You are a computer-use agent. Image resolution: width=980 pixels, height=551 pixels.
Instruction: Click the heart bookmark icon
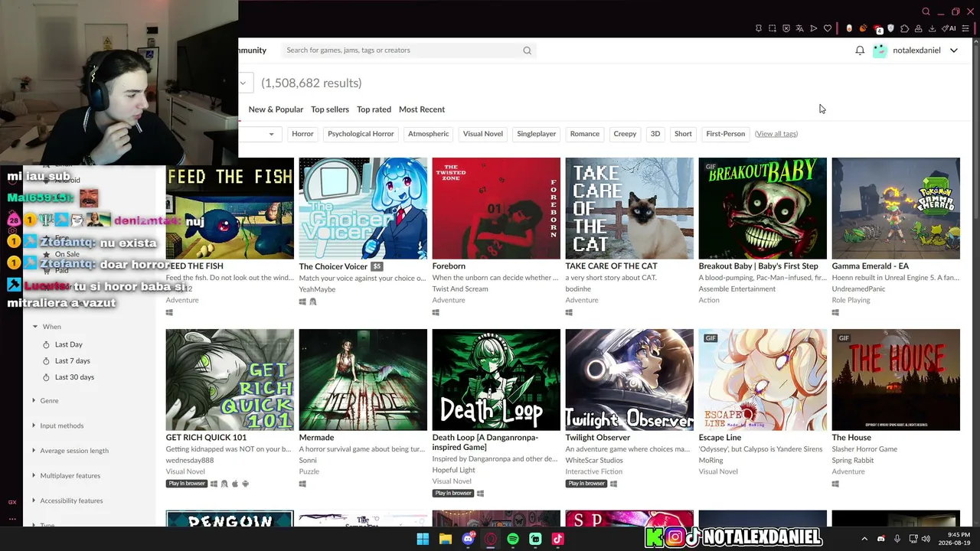click(x=828, y=28)
